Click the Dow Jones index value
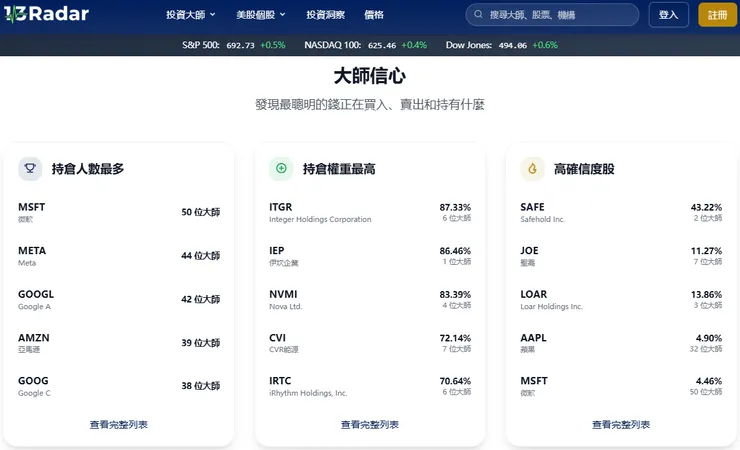740x450 pixels. pos(513,45)
